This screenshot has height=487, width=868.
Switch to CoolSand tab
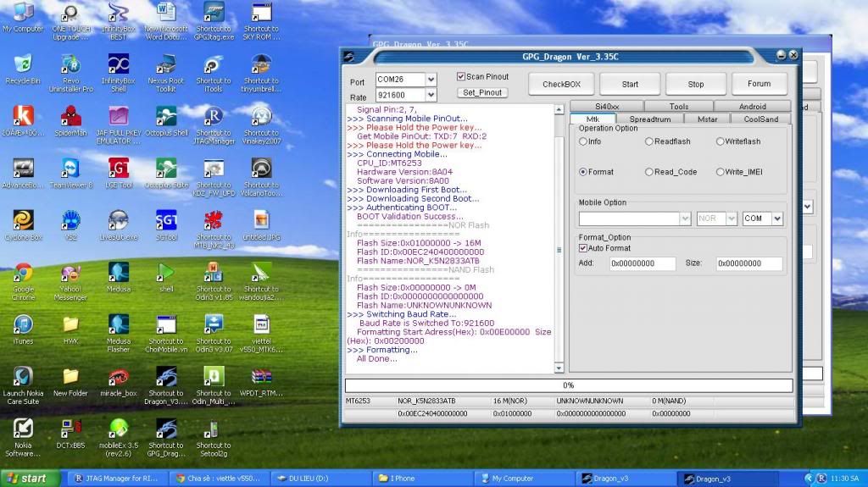click(760, 119)
